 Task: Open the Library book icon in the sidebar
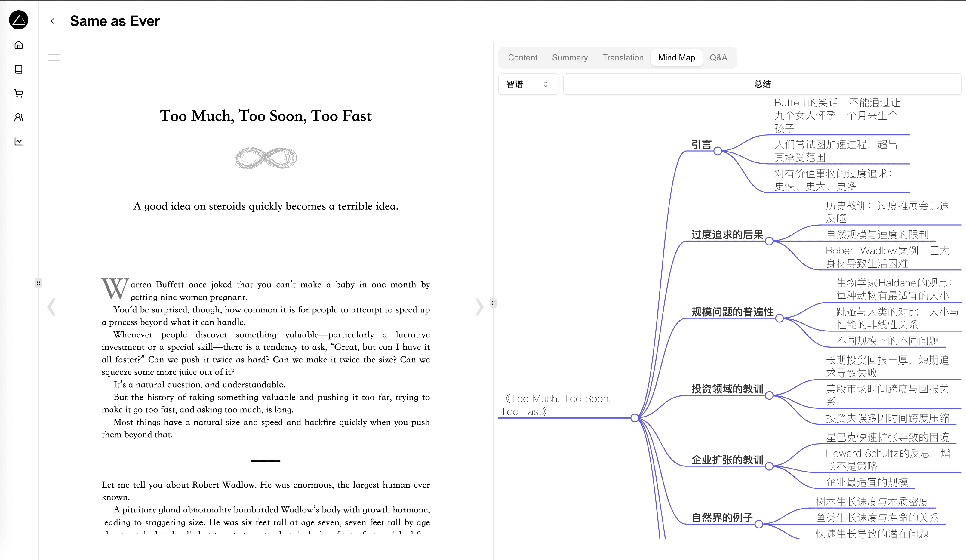click(x=18, y=69)
